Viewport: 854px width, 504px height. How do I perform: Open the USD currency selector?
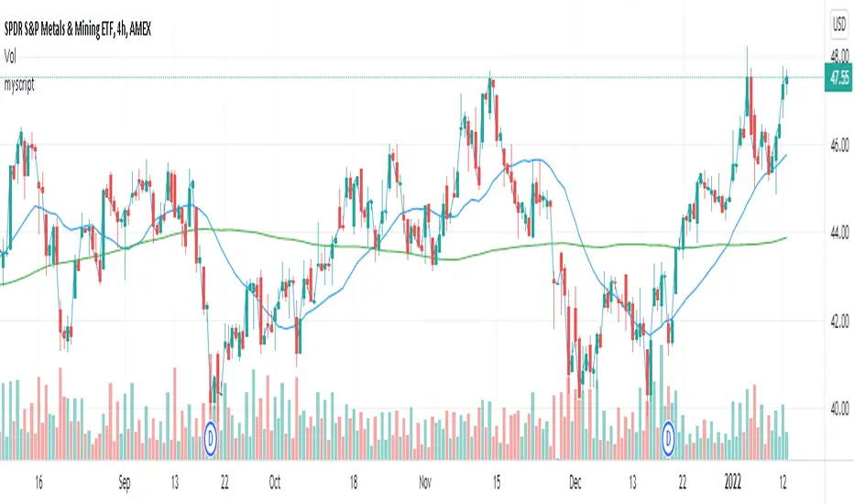pyautogui.click(x=838, y=24)
